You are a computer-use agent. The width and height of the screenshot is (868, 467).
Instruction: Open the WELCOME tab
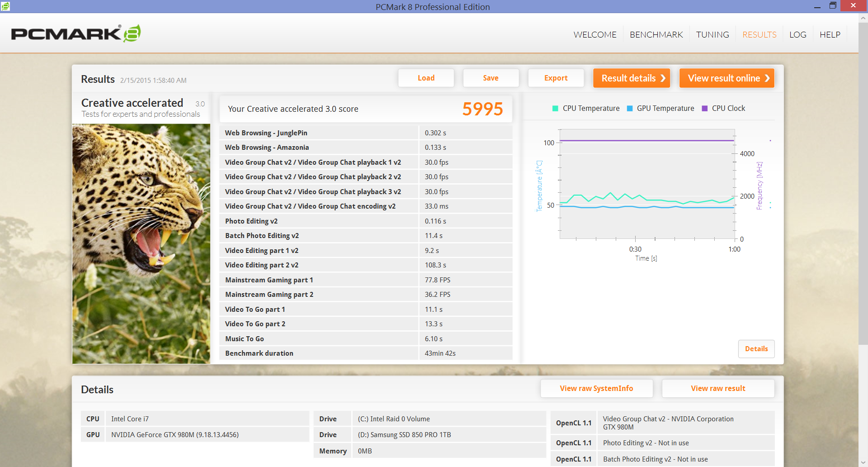pyautogui.click(x=595, y=35)
